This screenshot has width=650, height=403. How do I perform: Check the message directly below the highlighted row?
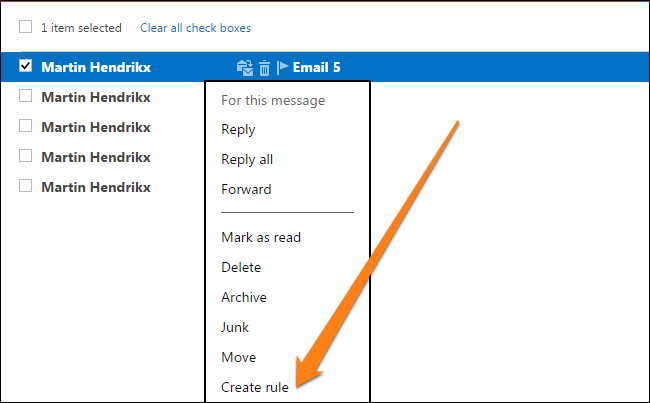click(25, 96)
